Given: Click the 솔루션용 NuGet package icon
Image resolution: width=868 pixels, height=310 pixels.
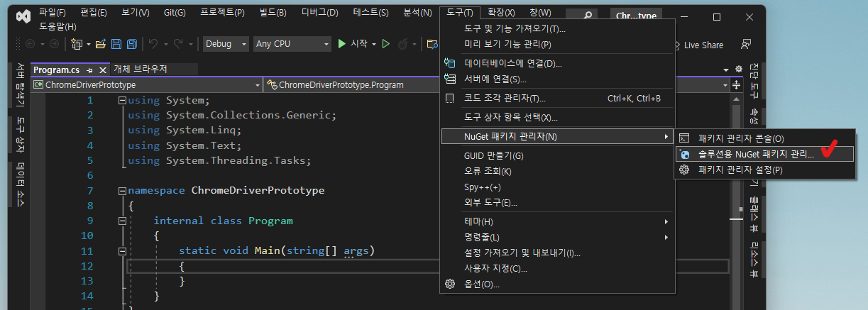Looking at the screenshot, I should pos(685,153).
